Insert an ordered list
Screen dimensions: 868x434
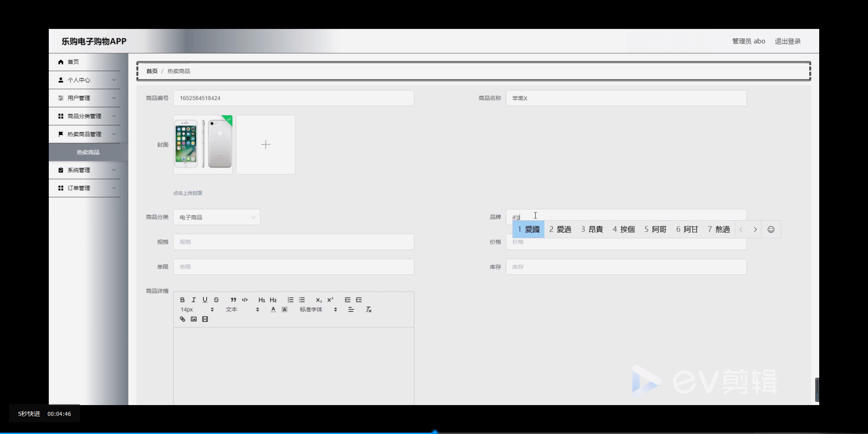click(290, 300)
